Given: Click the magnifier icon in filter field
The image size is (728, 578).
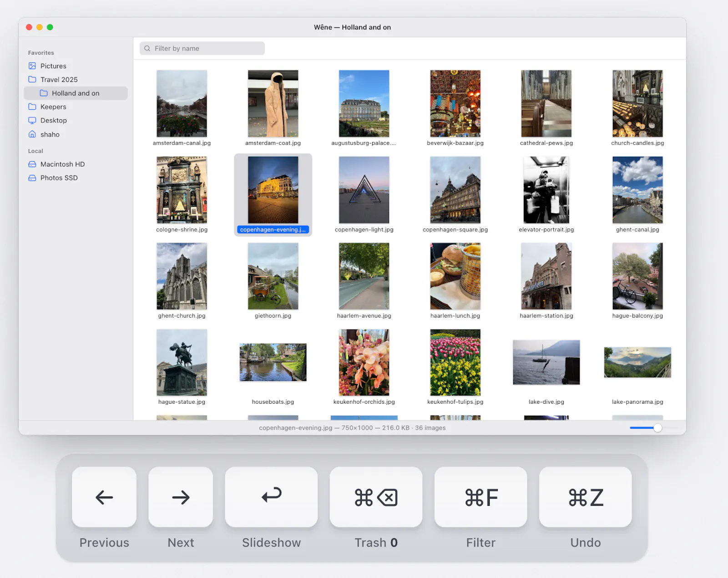Looking at the screenshot, I should 147,48.
